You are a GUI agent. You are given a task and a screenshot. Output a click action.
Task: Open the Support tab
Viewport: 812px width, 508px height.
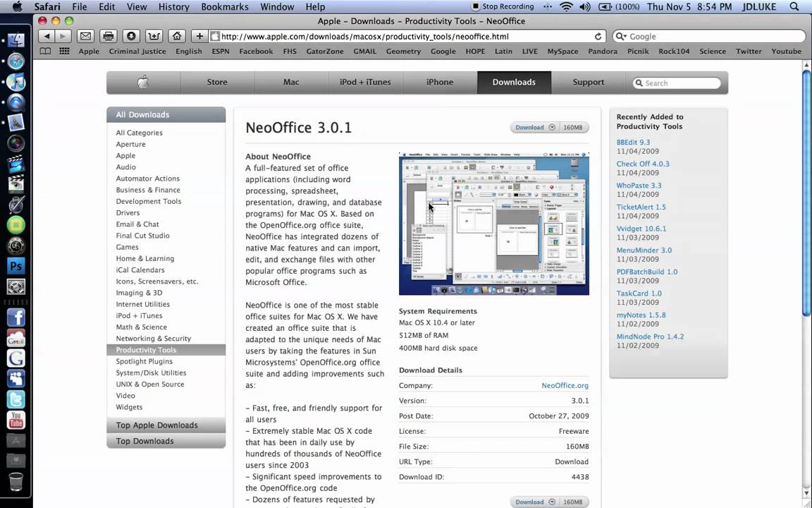(x=589, y=82)
